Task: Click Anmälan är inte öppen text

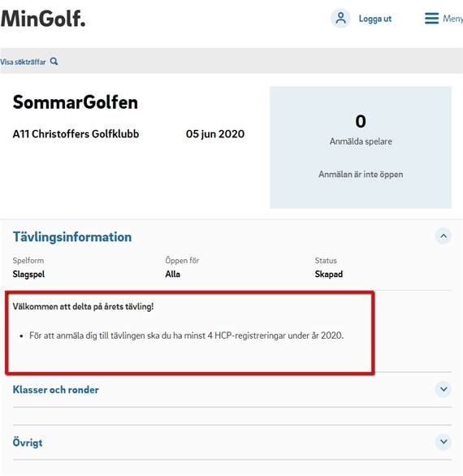Action: [x=361, y=175]
